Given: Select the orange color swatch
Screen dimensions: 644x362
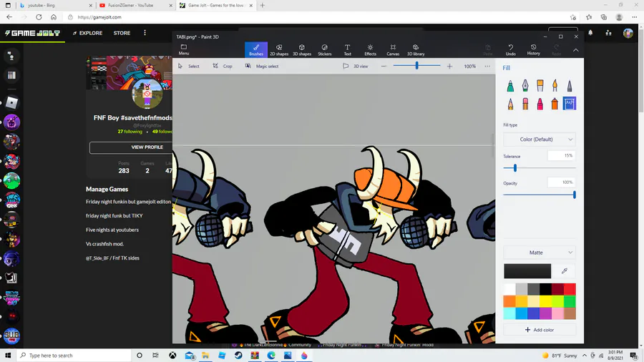Looking at the screenshot, I should pyautogui.click(x=509, y=301).
